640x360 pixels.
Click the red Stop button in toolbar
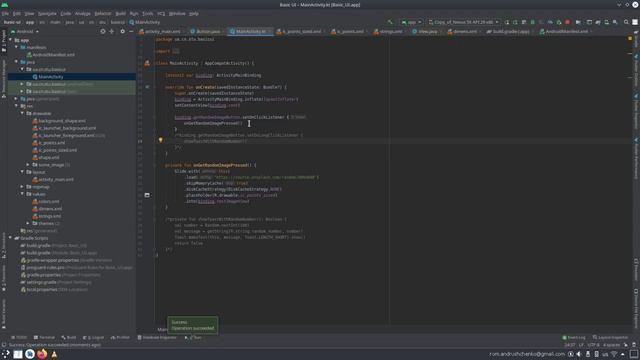tap(568, 22)
